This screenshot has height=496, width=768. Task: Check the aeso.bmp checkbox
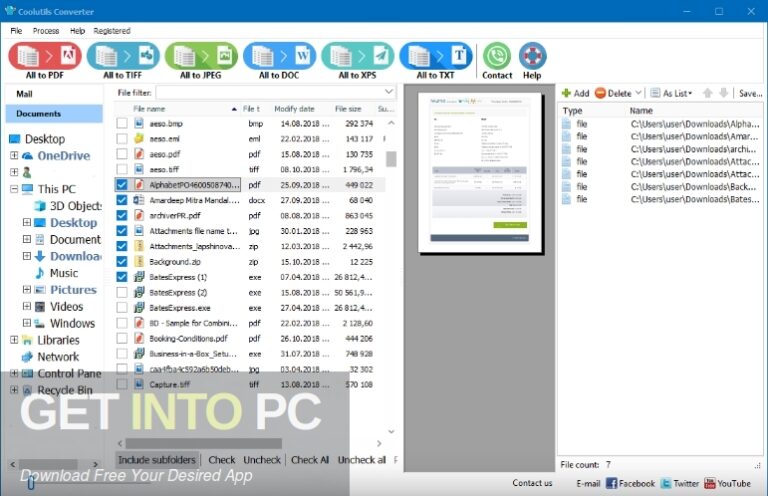[122, 123]
